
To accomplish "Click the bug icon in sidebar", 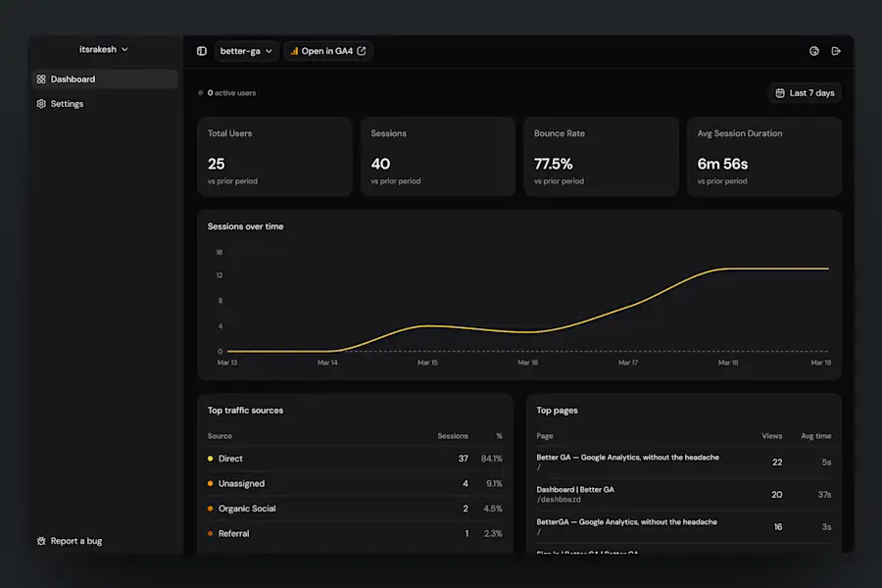I will click(x=41, y=541).
